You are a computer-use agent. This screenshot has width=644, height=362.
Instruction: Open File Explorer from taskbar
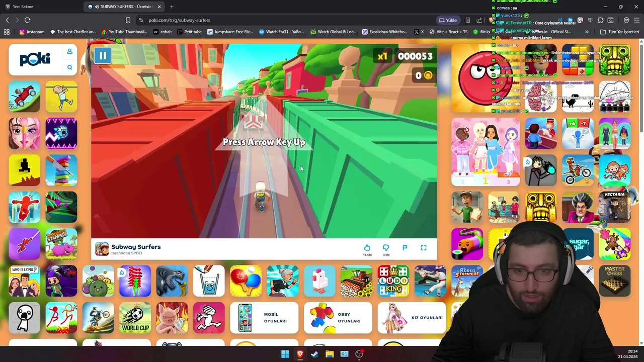tap(330, 354)
